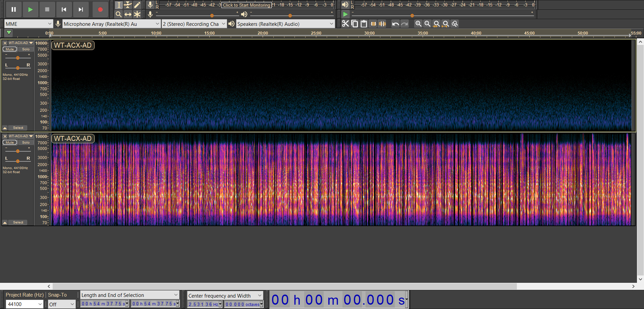This screenshot has height=309, width=644.
Task: Start playback with the green Play button
Action: [31, 9]
